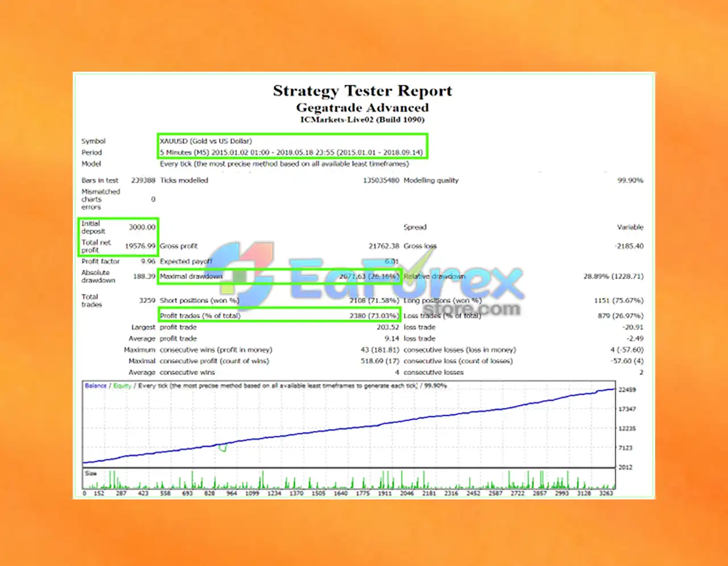
Task: Click the "Ticks modelled" label
Action: point(184,180)
